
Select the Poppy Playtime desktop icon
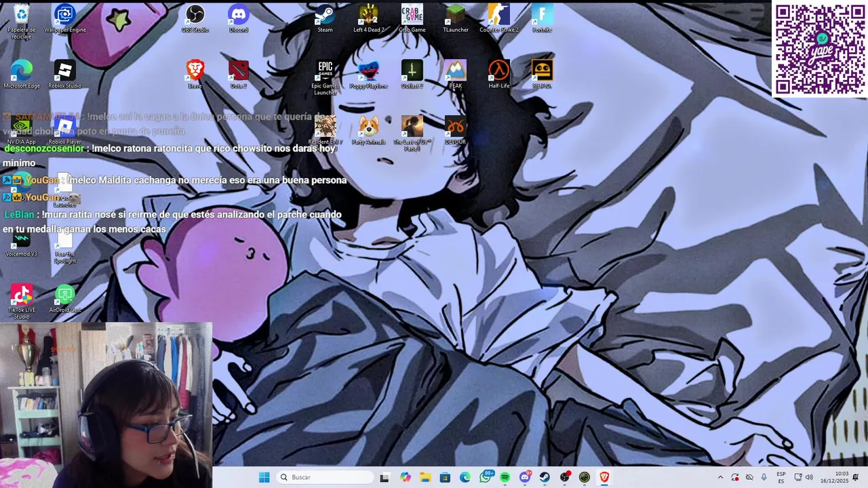coord(369,75)
